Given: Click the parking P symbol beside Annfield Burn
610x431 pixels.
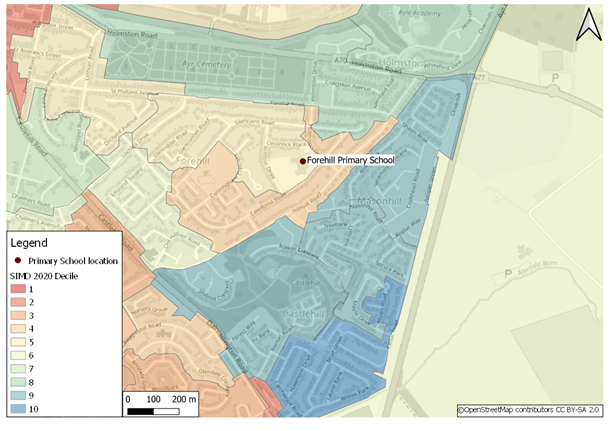Looking at the screenshot, I should click(x=510, y=272).
